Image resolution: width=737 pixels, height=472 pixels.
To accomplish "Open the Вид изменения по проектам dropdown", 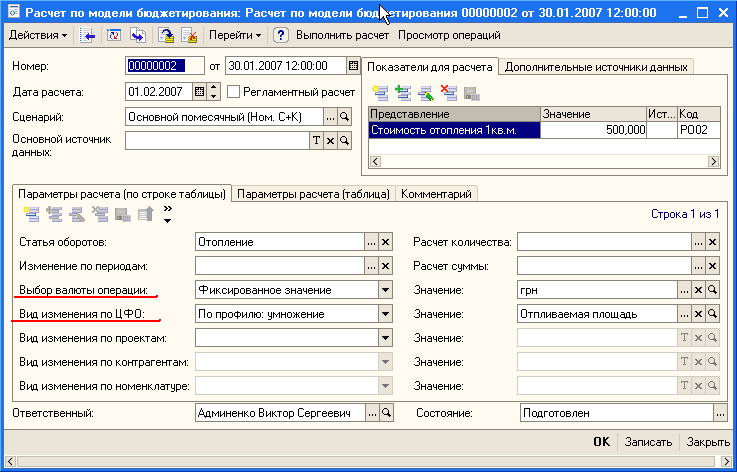I will 386,338.
